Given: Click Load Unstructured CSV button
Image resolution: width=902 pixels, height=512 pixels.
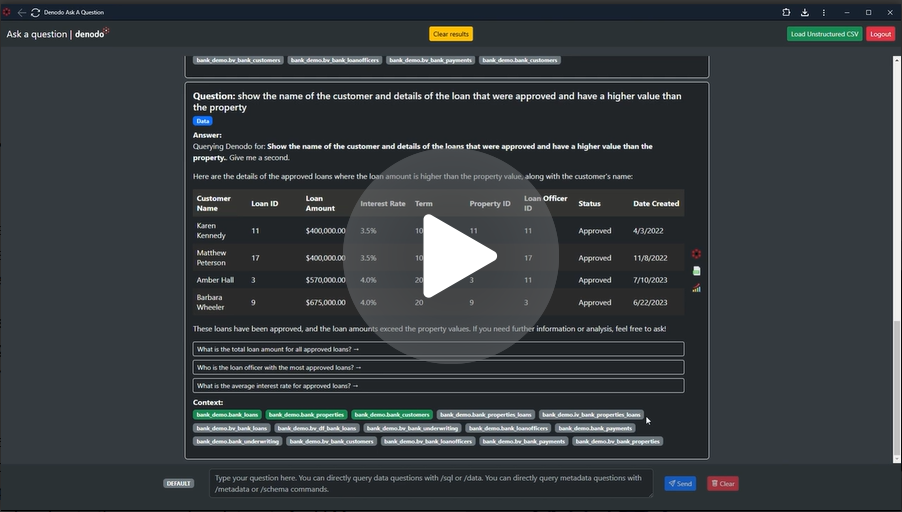Looking at the screenshot, I should click(x=824, y=34).
